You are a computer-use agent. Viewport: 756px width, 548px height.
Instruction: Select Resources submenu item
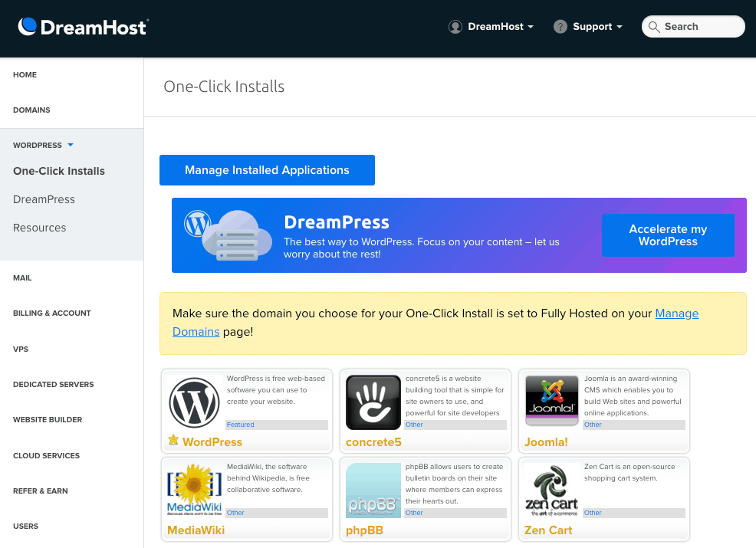coord(40,228)
